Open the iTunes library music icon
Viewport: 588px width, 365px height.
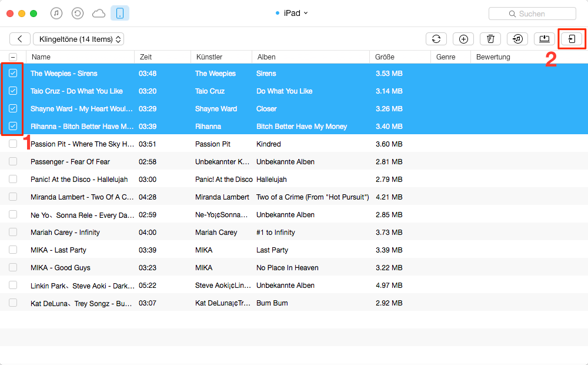pos(56,14)
